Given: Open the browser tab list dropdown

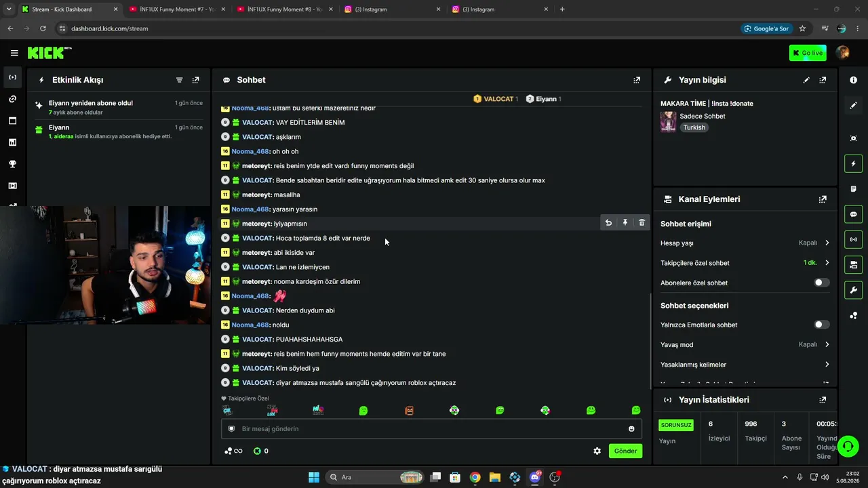Looking at the screenshot, I should point(9,9).
